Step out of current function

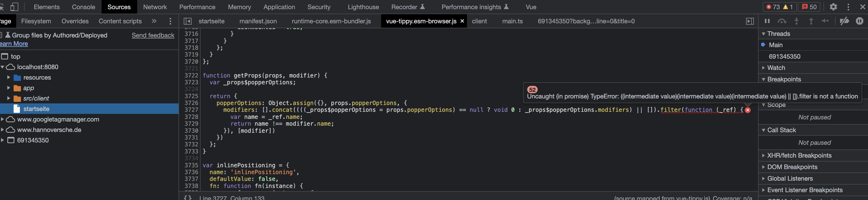pos(811,21)
